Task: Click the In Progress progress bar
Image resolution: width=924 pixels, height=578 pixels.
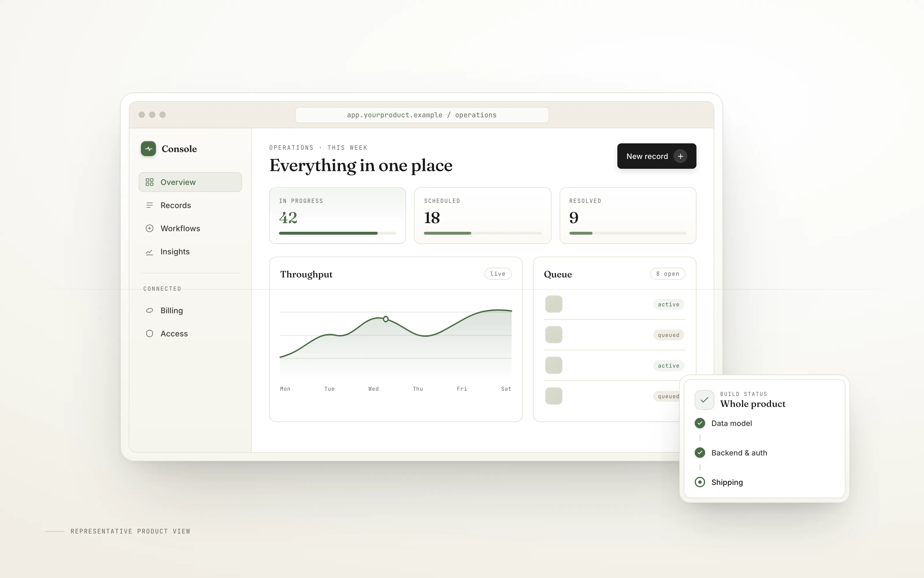Action: (x=338, y=233)
